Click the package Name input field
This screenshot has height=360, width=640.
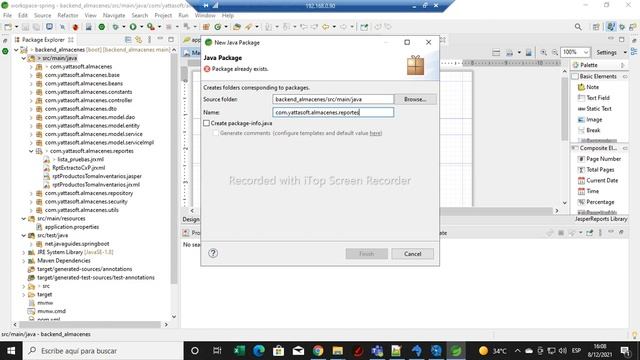(333, 112)
